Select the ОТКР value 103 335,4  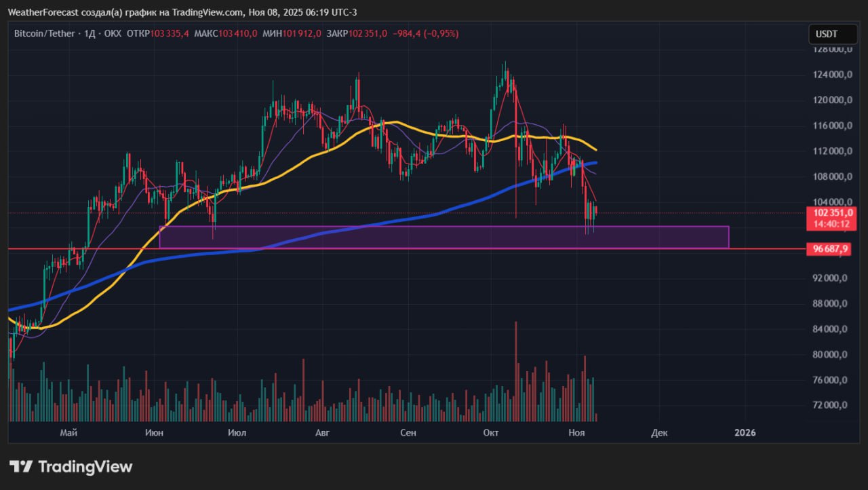coord(170,33)
